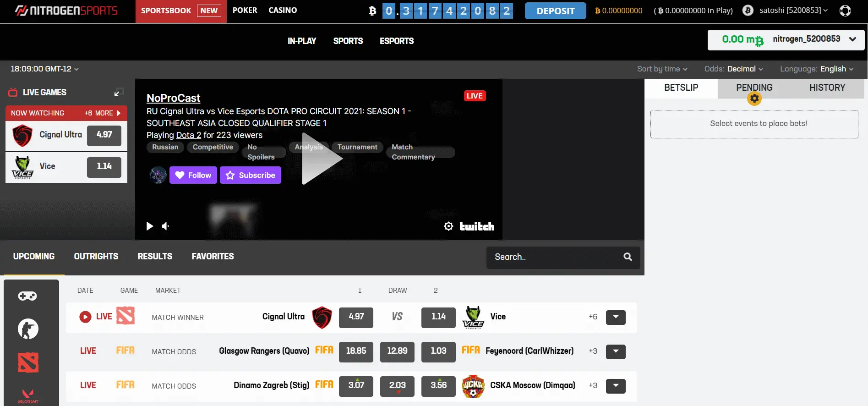Image resolution: width=868 pixels, height=406 pixels.
Task: Open the time zone GMT-12 dropdown
Action: (x=44, y=69)
